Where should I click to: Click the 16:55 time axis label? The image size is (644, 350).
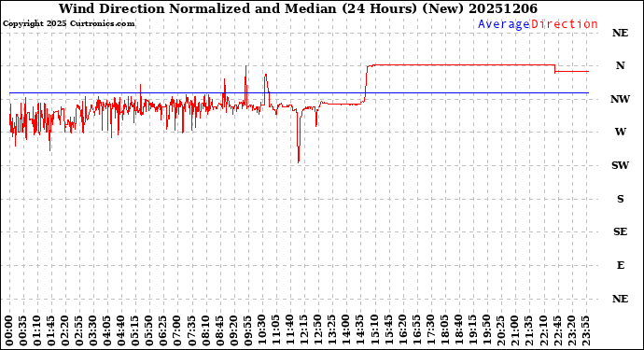(x=416, y=331)
